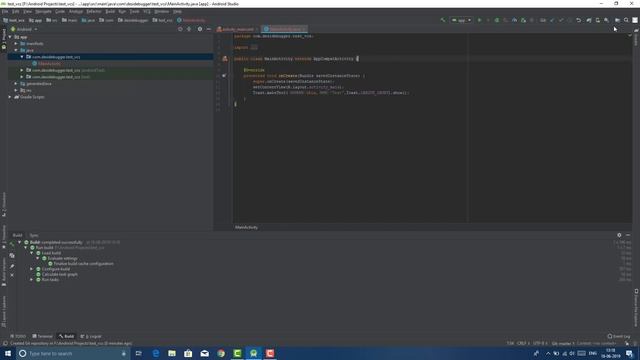Click the Undo arrow in main toolbar
640x360 pixels.
[x=578, y=20]
